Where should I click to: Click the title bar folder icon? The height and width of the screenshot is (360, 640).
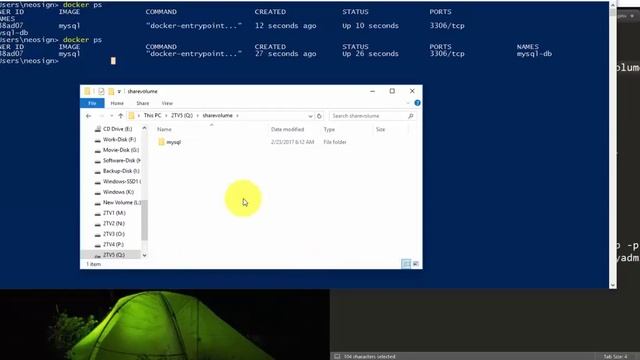[x=87, y=91]
